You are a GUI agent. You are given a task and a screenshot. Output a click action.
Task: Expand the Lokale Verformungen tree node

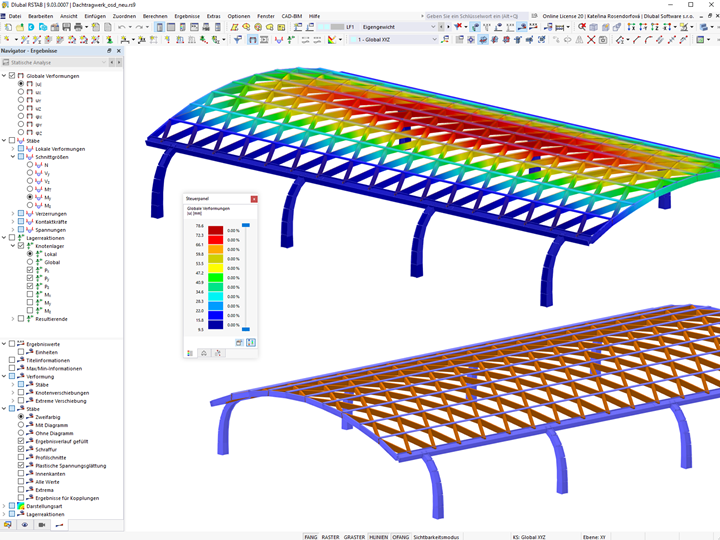pyautogui.click(x=13, y=149)
